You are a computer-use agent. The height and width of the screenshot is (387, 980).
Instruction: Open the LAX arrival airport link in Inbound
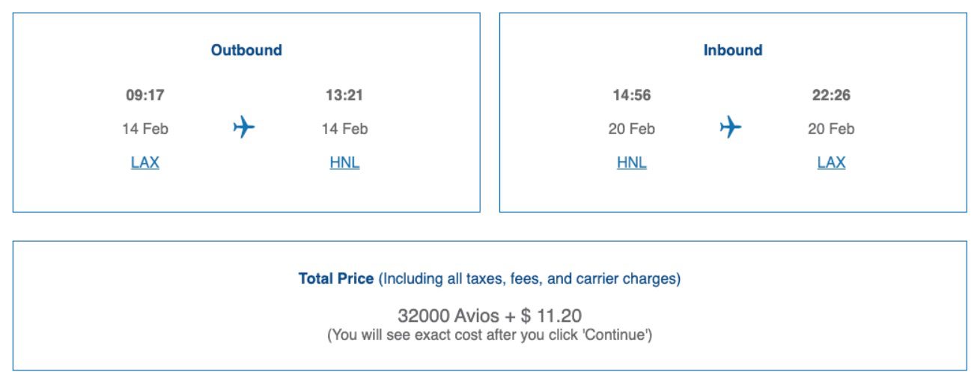click(831, 162)
